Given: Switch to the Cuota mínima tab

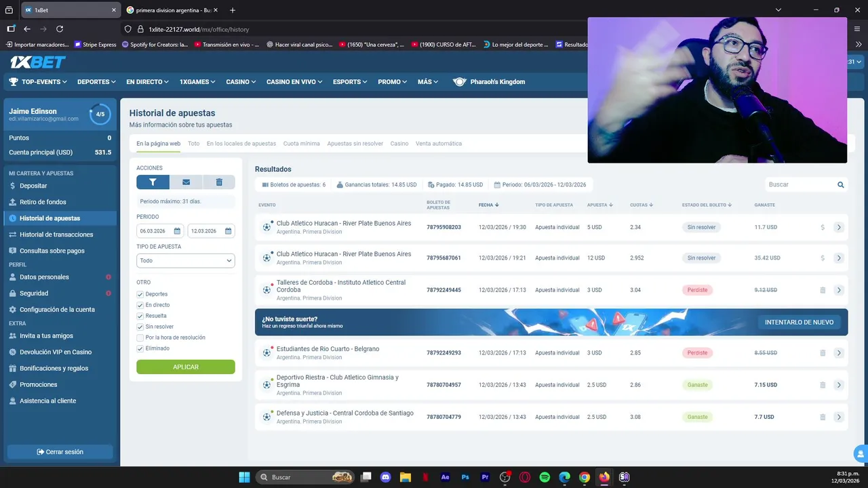Looking at the screenshot, I should pyautogui.click(x=302, y=144).
